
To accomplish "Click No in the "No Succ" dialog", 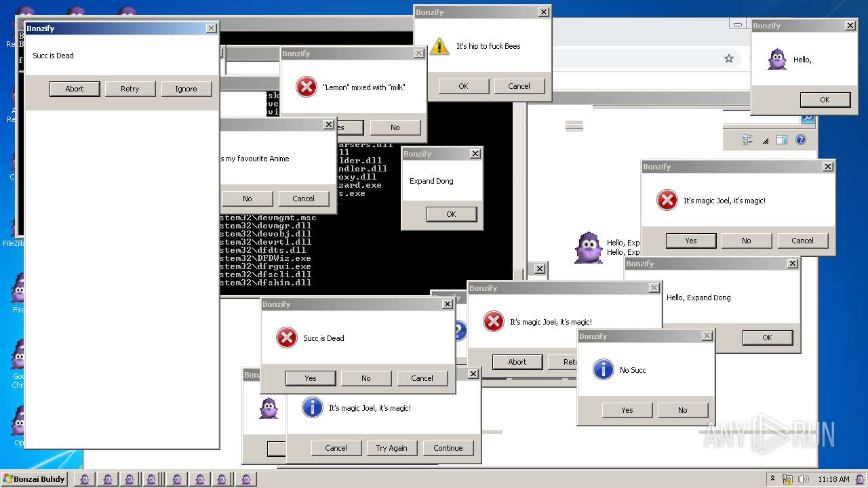I will 683,410.
